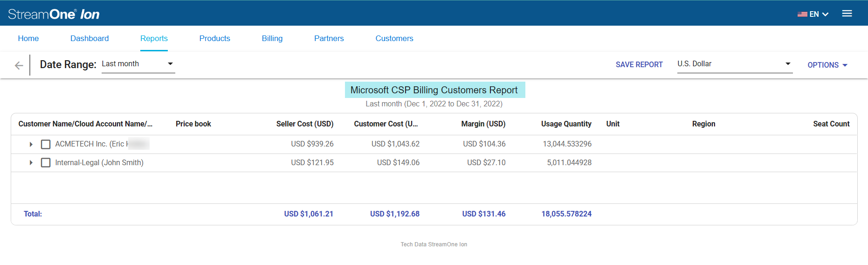The image size is (868, 265).
Task: Go to the Home tab
Action: pyautogui.click(x=28, y=38)
